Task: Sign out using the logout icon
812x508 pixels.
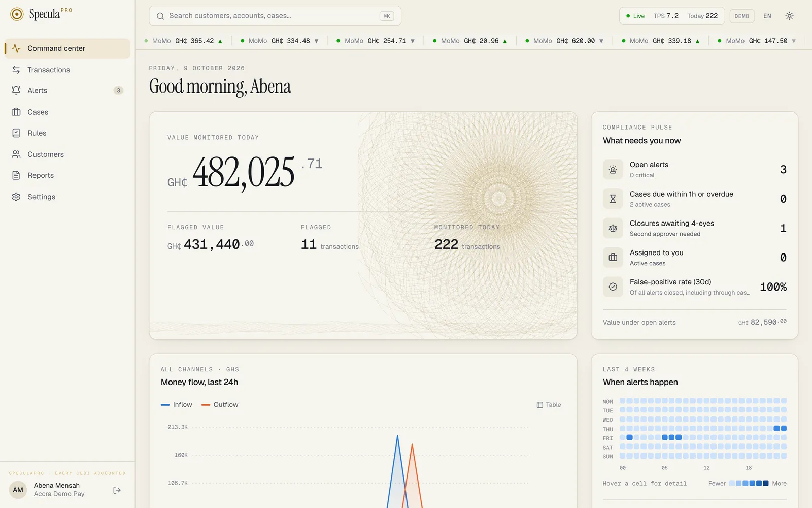Action: [117, 490]
